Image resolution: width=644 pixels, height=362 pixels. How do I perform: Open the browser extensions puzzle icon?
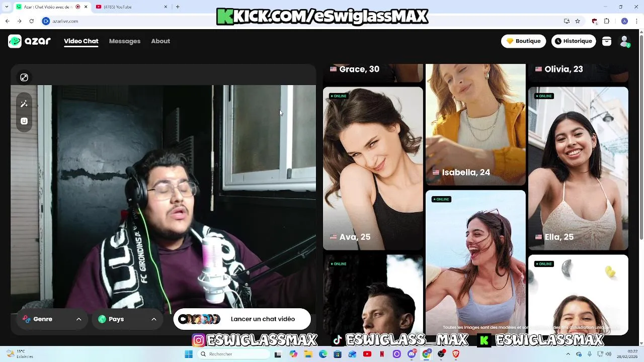[607, 21]
